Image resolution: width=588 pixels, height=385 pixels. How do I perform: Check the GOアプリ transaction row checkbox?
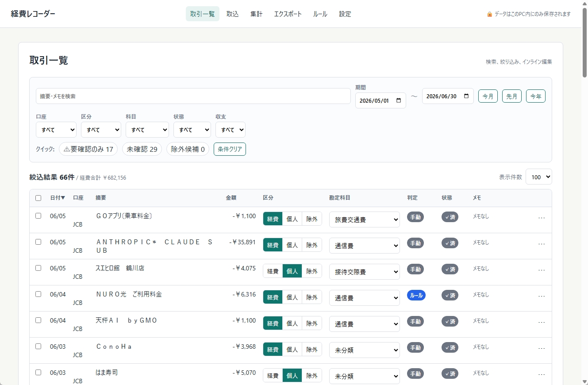coord(38,216)
